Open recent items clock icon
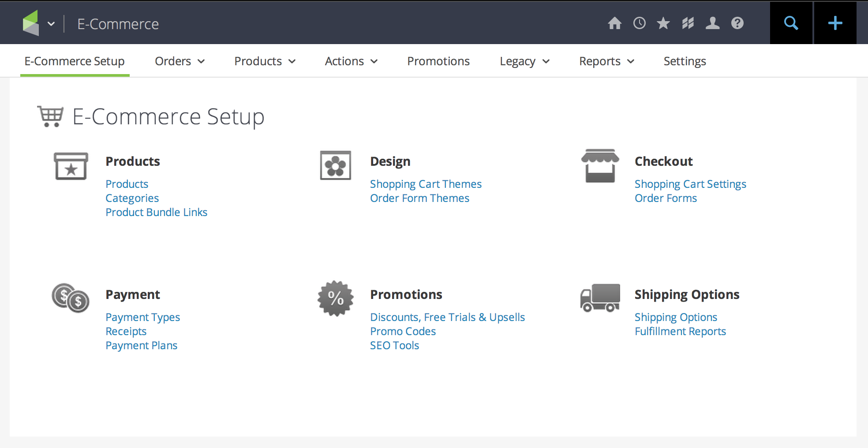 click(x=639, y=23)
